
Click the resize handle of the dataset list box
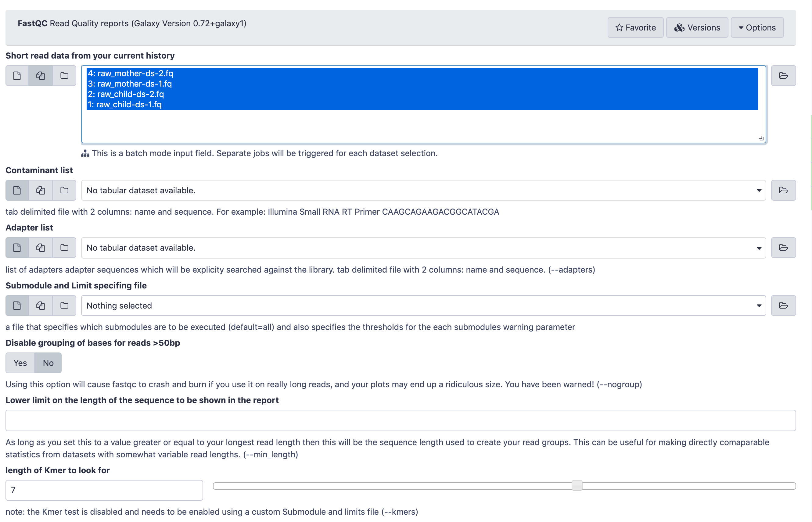click(761, 138)
